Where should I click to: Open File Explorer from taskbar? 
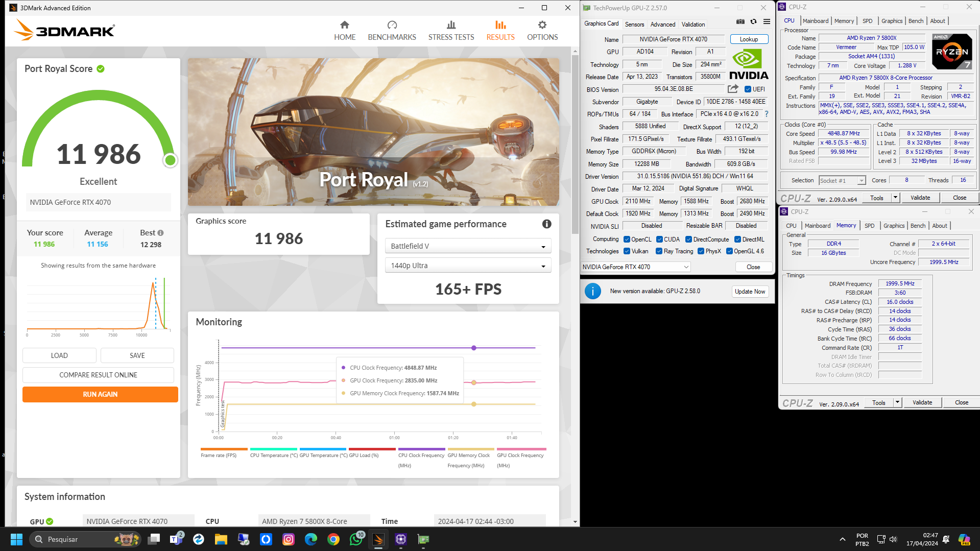click(221, 539)
